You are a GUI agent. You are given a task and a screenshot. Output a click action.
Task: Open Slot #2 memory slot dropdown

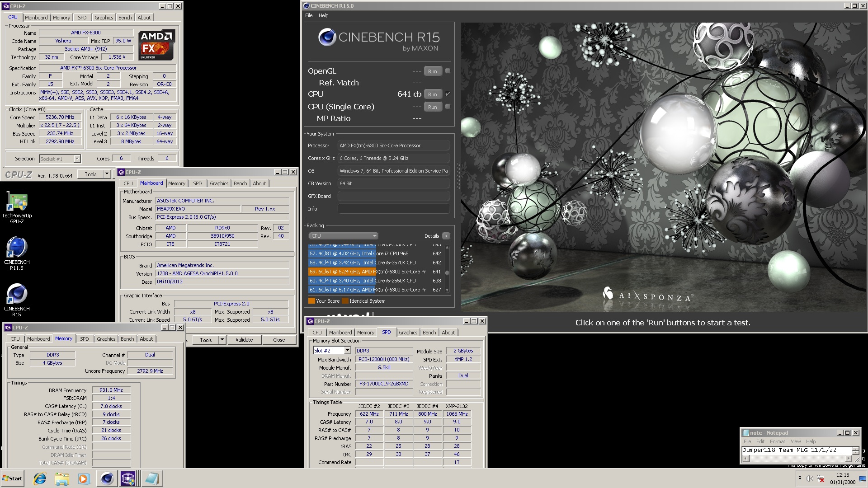pos(347,351)
